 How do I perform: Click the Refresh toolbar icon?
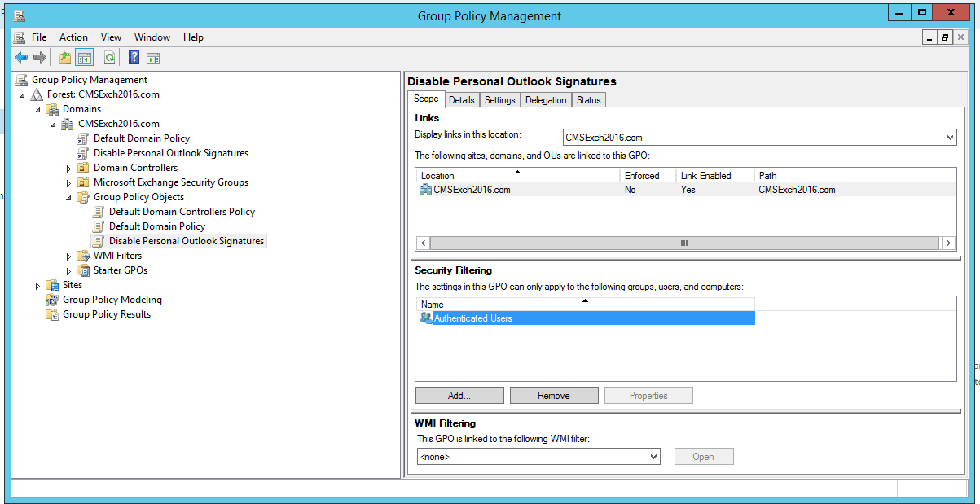[x=109, y=57]
